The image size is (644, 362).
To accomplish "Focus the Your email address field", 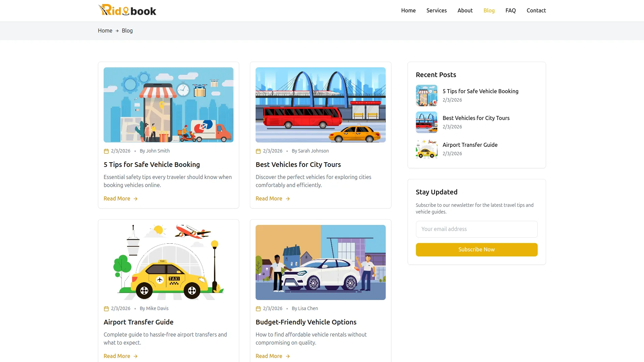I will click(477, 229).
